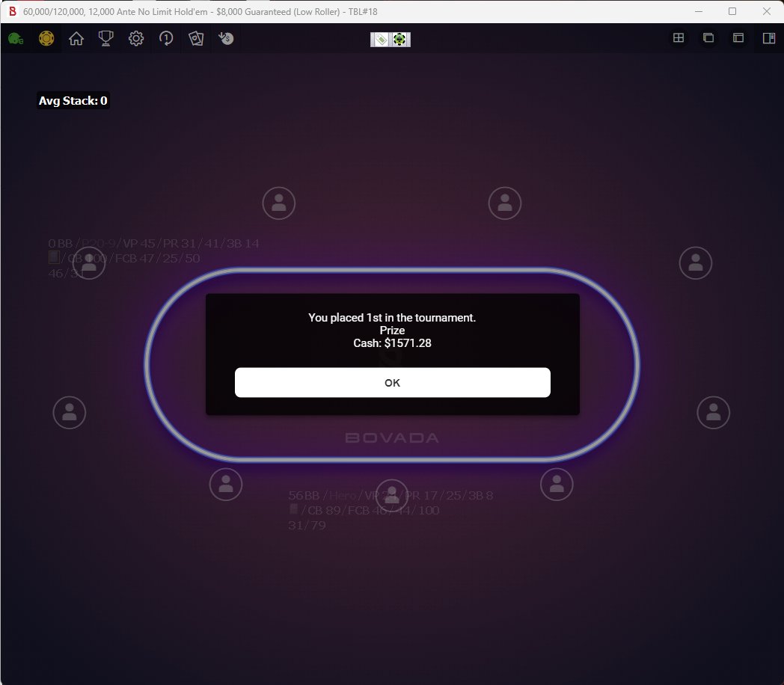The width and height of the screenshot is (784, 685).
Task: Click the seat avatar under the Hero HUD
Action: [392, 496]
